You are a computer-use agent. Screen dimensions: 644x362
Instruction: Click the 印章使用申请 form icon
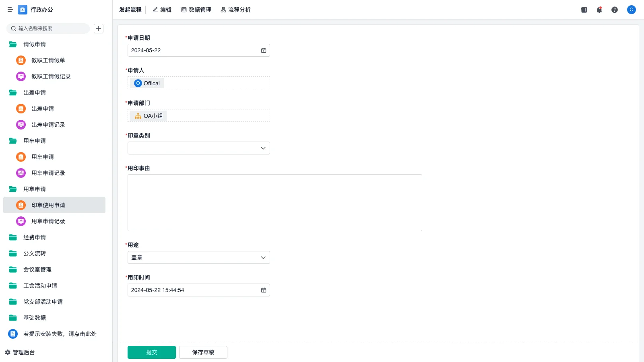click(x=21, y=205)
